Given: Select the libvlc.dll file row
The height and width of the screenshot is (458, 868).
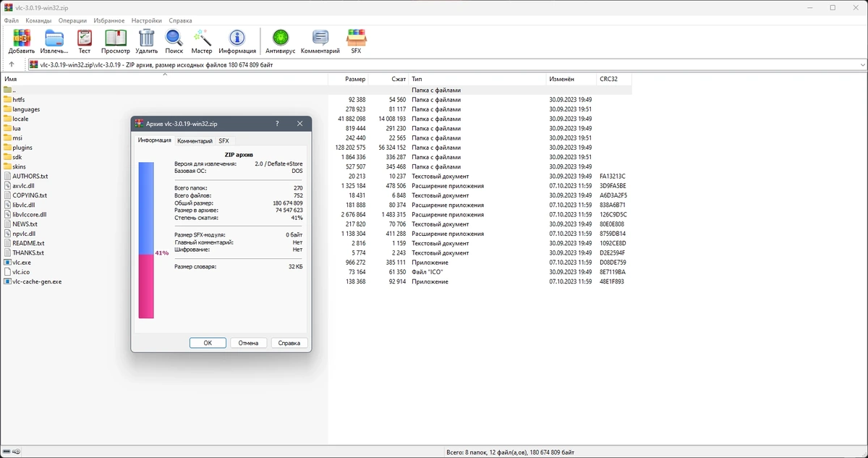Looking at the screenshot, I should [316, 205].
